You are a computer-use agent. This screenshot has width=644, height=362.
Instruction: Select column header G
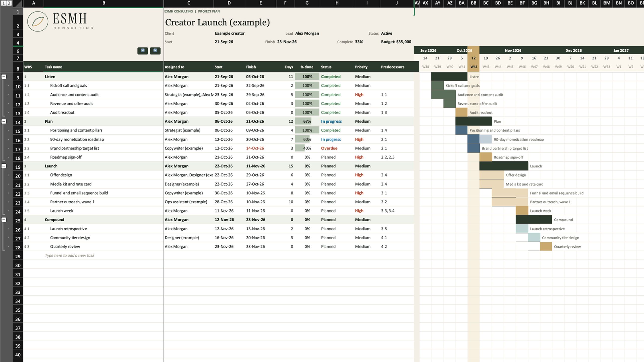307,3
